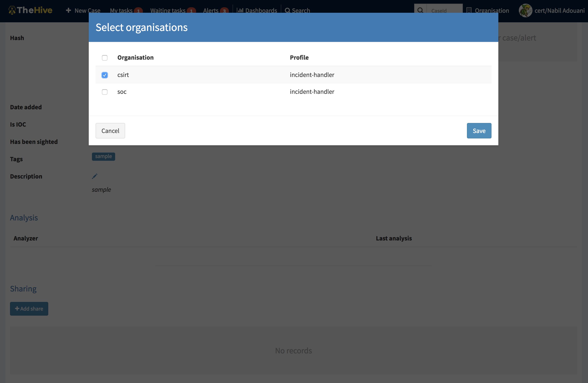The height and width of the screenshot is (383, 588).
Task: Click the TheHive logo
Action: (30, 10)
